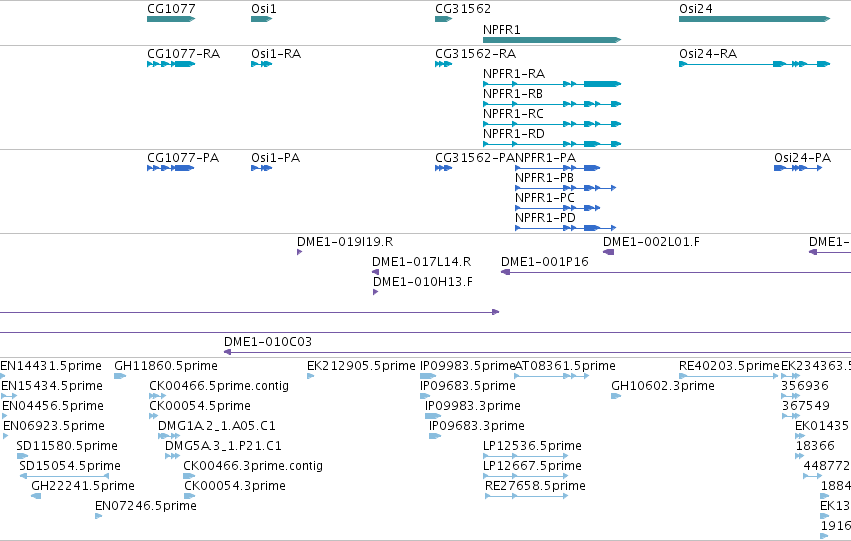Click the NPFR1-RA transcript label
Screen dimensions: 851x541
tap(514, 74)
